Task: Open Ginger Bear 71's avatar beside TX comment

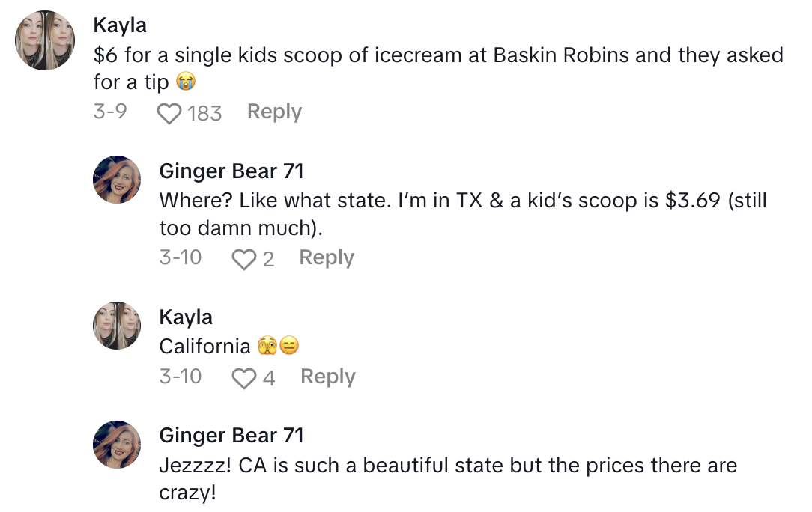Action: (x=117, y=180)
